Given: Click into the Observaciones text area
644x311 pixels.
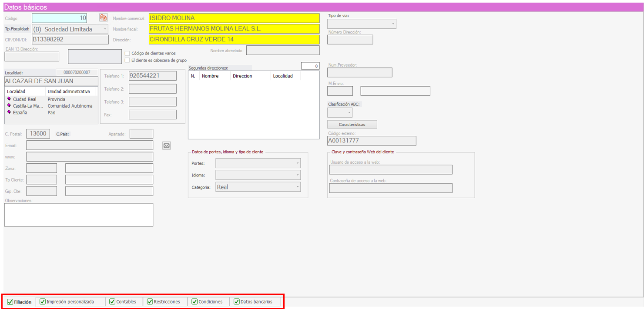Looking at the screenshot, I should tap(79, 215).
